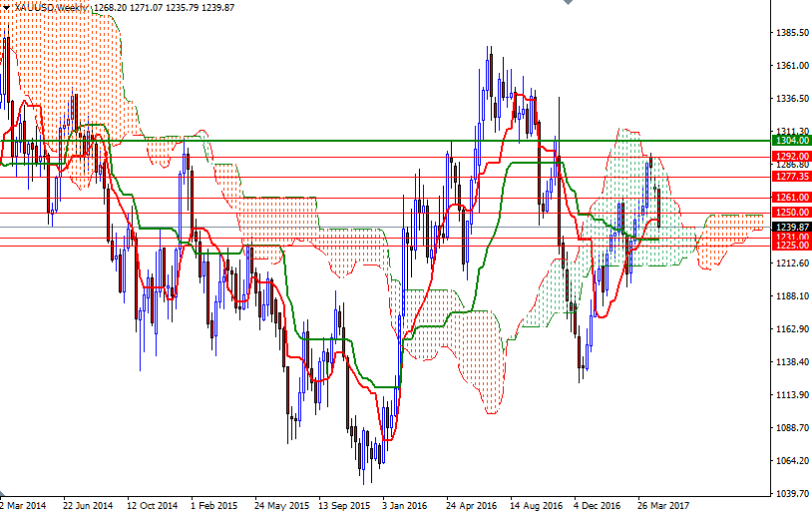Click the 1162.90 value on price scale
Screen dimensions: 812x513
(790, 329)
